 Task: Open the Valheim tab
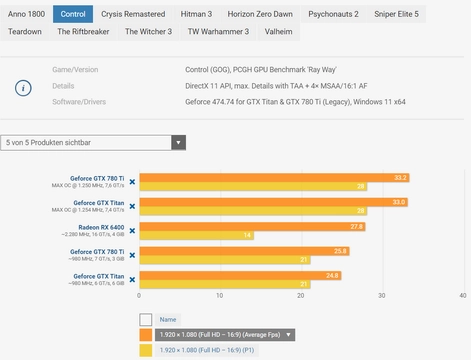click(278, 32)
